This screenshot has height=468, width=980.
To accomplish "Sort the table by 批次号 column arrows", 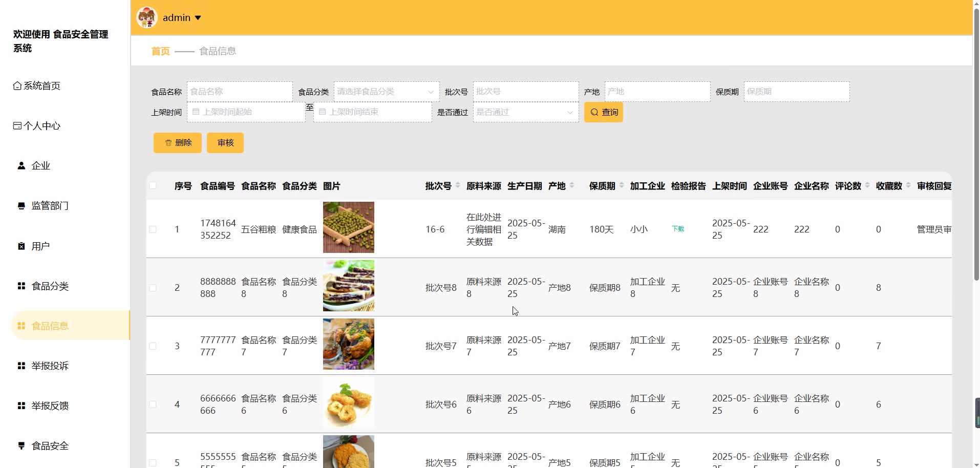I will tap(458, 185).
